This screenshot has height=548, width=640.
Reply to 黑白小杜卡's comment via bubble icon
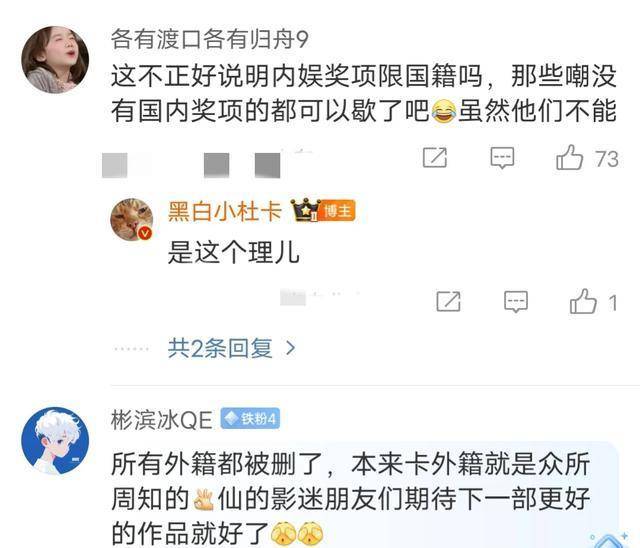click(516, 302)
